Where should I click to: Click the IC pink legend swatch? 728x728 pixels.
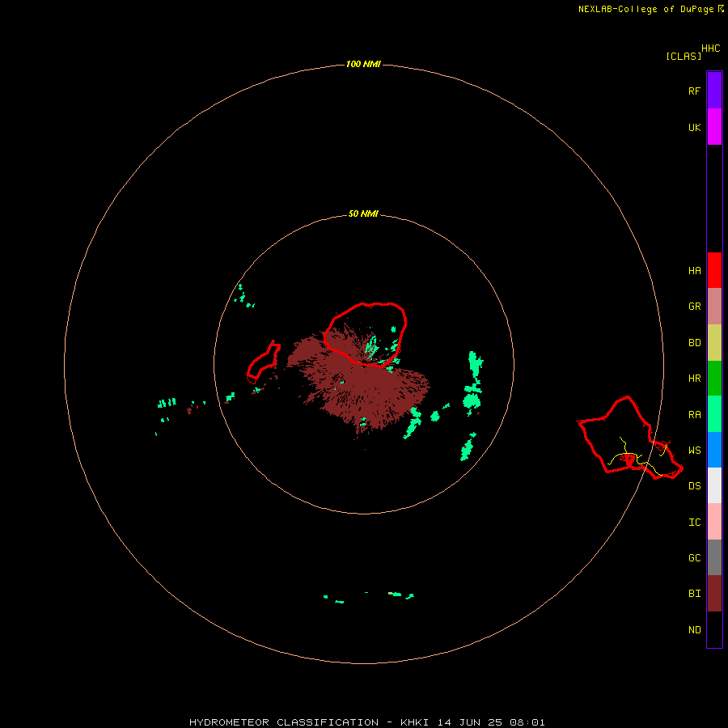click(714, 522)
